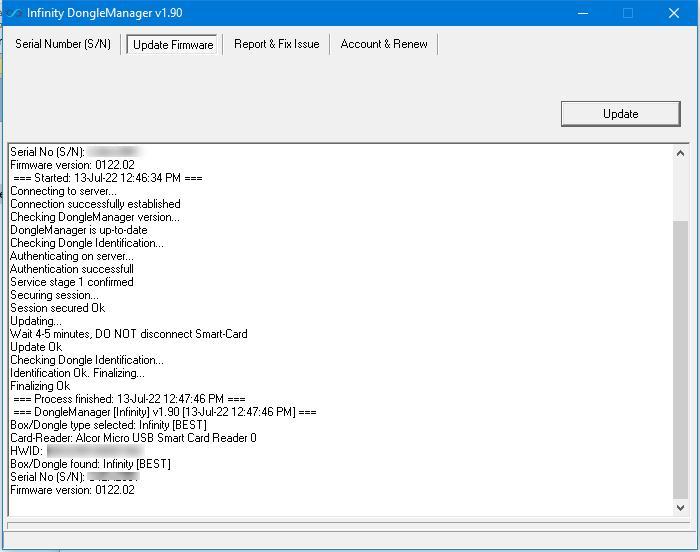
Task: Switch to the Update Firmware tab
Action: tap(173, 45)
